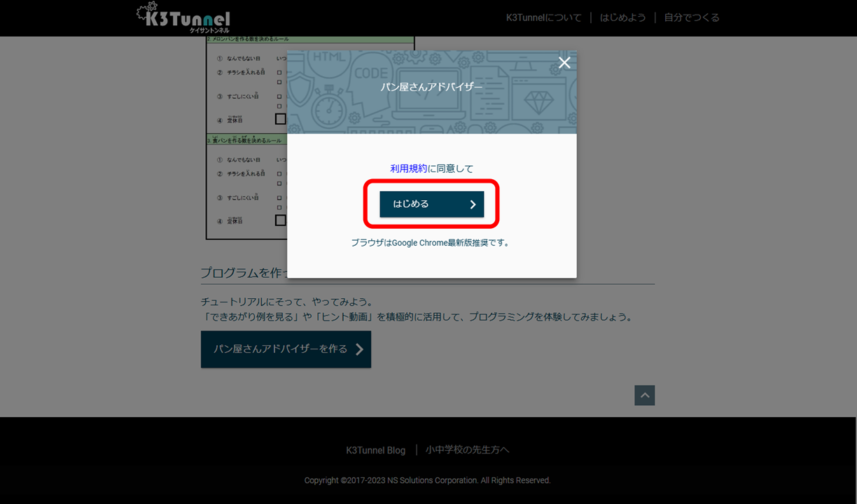Tick first チラシを入れる日 checkbox in メロンパン section
This screenshot has height=504, width=857.
pos(279,72)
